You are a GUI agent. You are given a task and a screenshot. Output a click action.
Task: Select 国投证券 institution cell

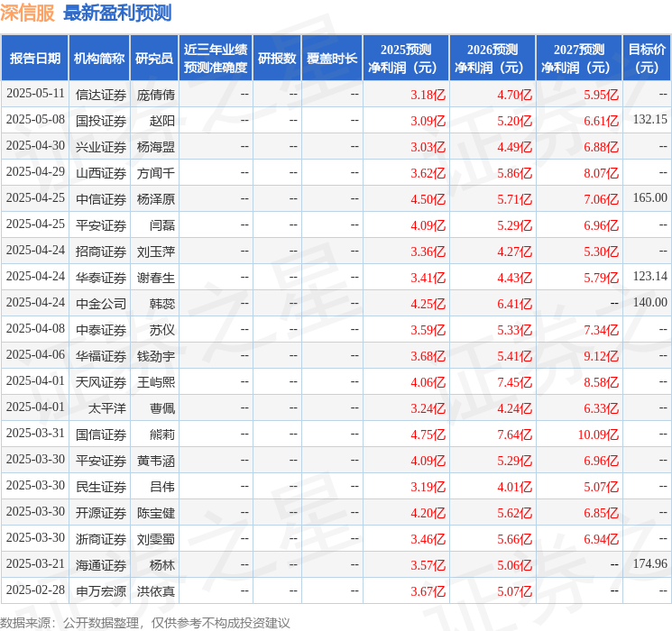pyautogui.click(x=101, y=121)
